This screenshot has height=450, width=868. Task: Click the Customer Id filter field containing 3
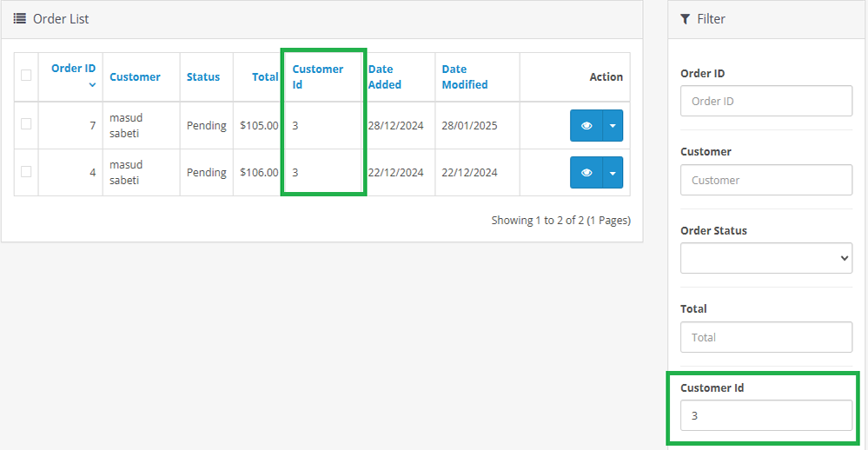(x=765, y=415)
